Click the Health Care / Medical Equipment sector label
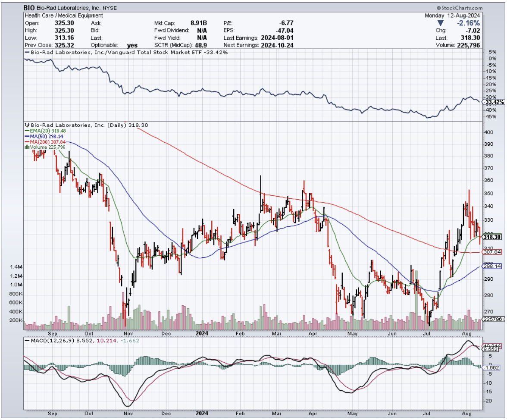The image size is (507, 420). 64,16
